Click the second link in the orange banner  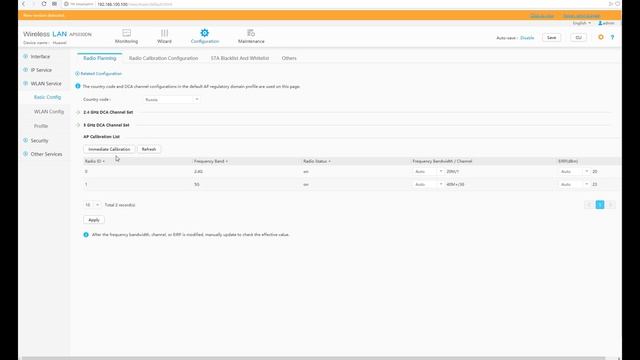pyautogui.click(x=581, y=16)
